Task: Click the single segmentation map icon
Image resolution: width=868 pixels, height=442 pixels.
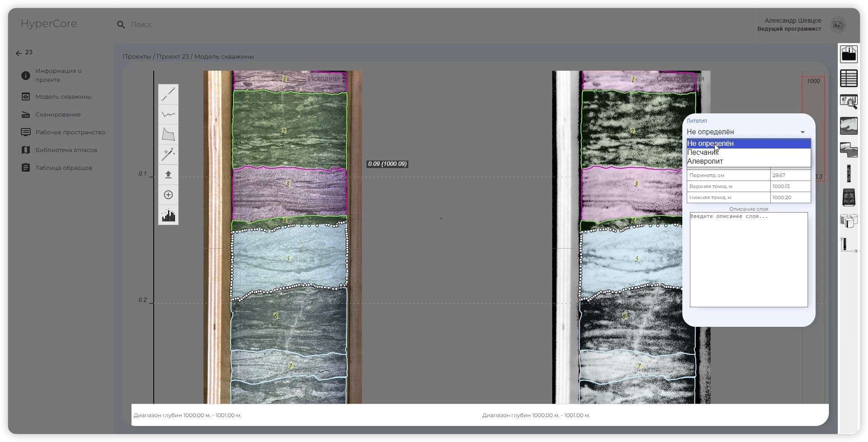Action: (x=848, y=126)
